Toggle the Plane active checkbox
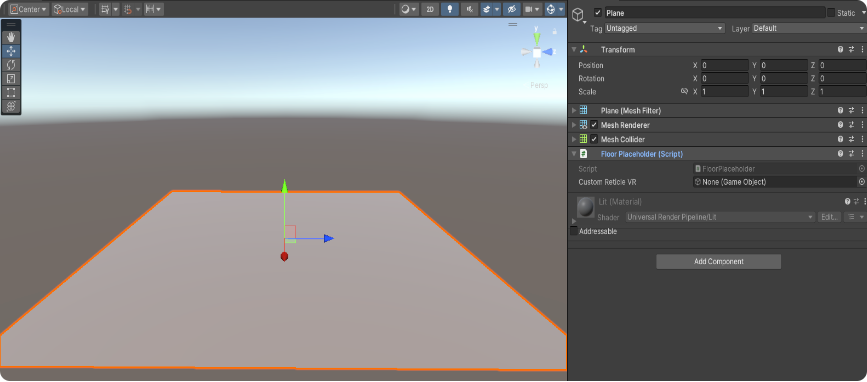867x382 pixels. (597, 13)
